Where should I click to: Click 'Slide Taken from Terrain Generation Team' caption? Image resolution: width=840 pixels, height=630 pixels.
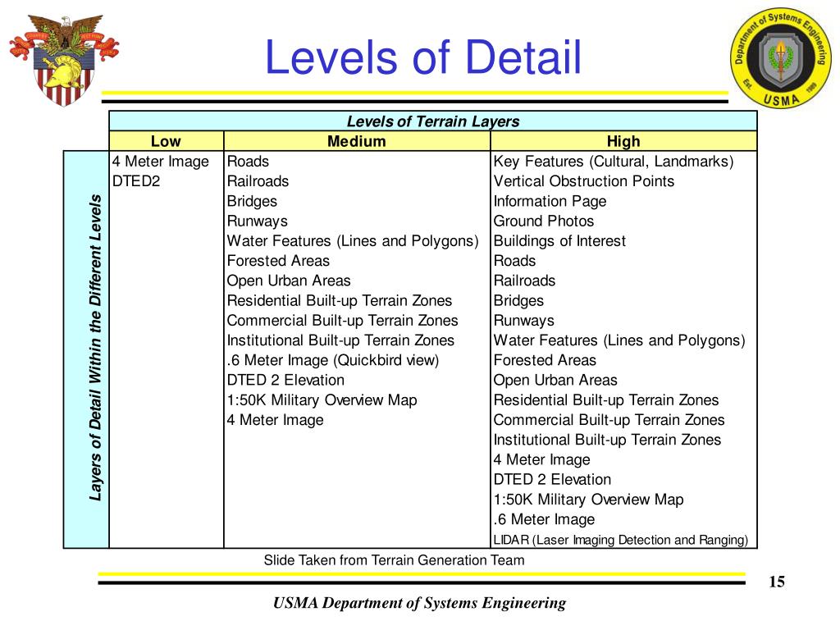pyautogui.click(x=394, y=561)
